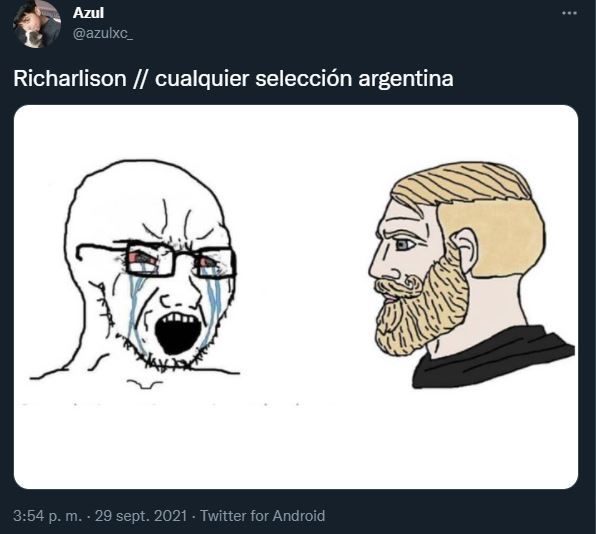Open Azul's profile avatar picture
596x534 pixels.
[x=36, y=24]
